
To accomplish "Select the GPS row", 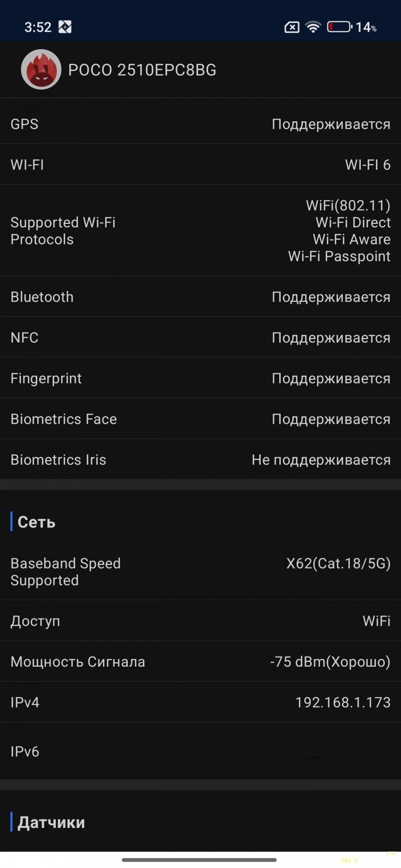I will click(x=200, y=124).
